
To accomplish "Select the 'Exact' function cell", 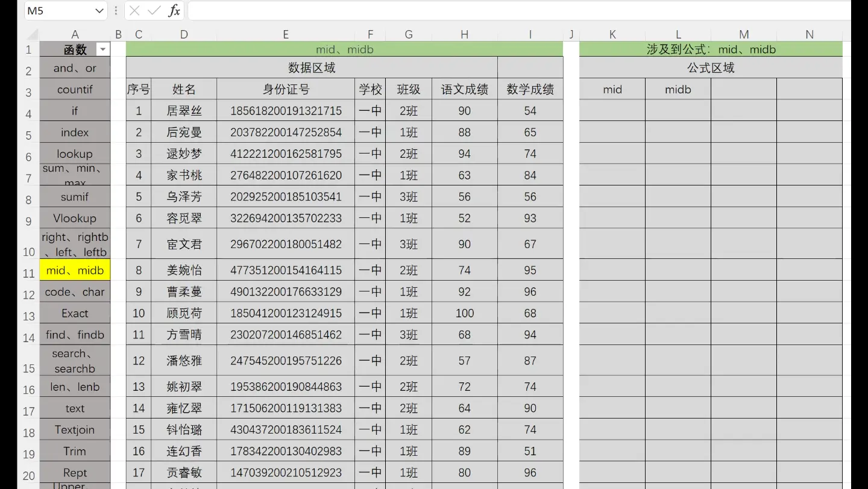I will 75,313.
